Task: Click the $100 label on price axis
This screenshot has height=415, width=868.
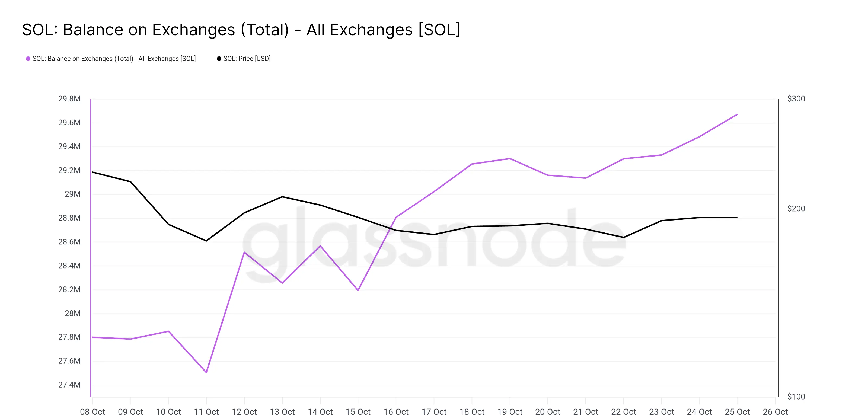Action: (796, 397)
